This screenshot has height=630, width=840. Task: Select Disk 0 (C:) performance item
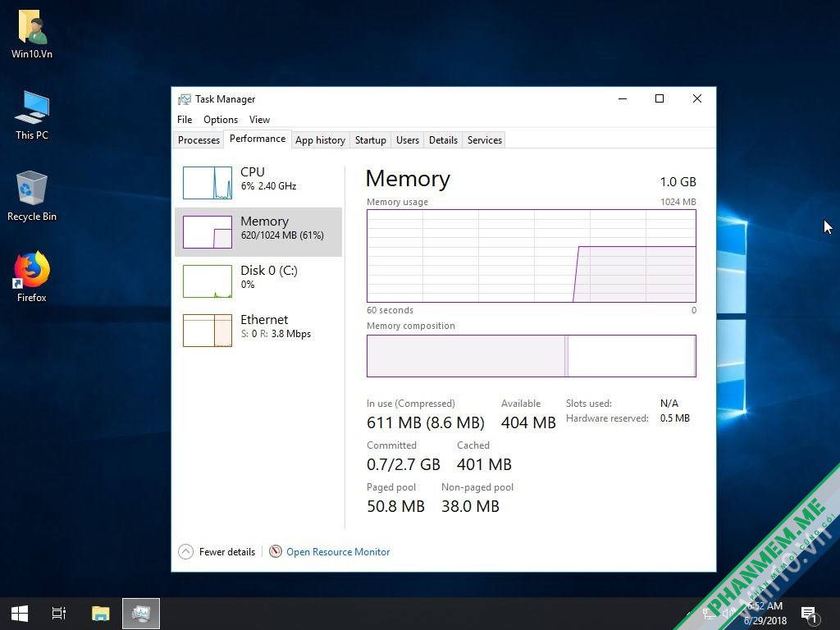click(x=258, y=281)
